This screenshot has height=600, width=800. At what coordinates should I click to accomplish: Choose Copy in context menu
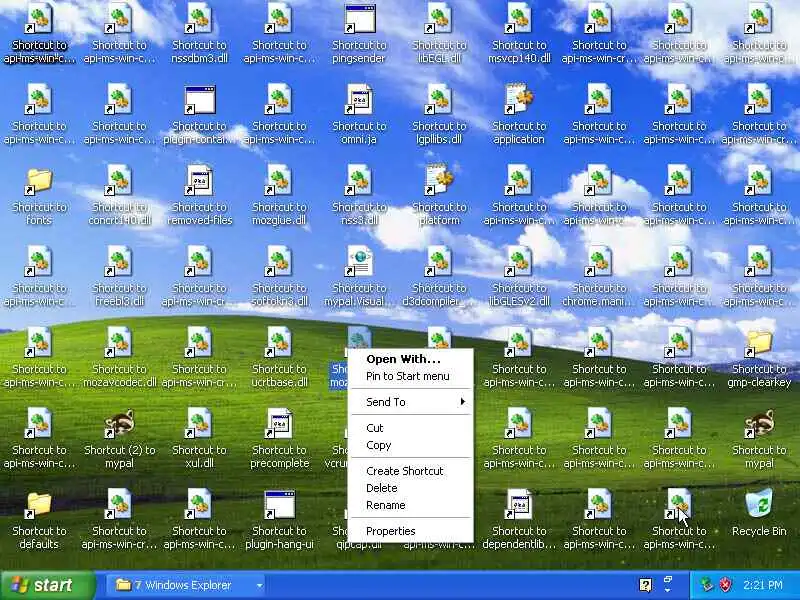pyautogui.click(x=411, y=445)
